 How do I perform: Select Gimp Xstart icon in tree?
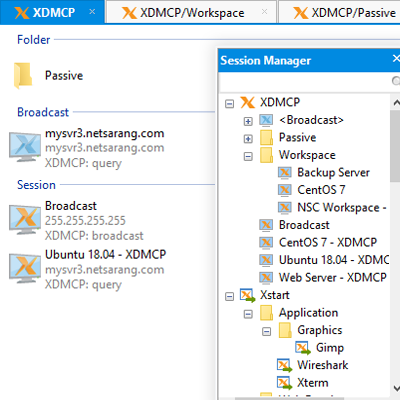303,348
